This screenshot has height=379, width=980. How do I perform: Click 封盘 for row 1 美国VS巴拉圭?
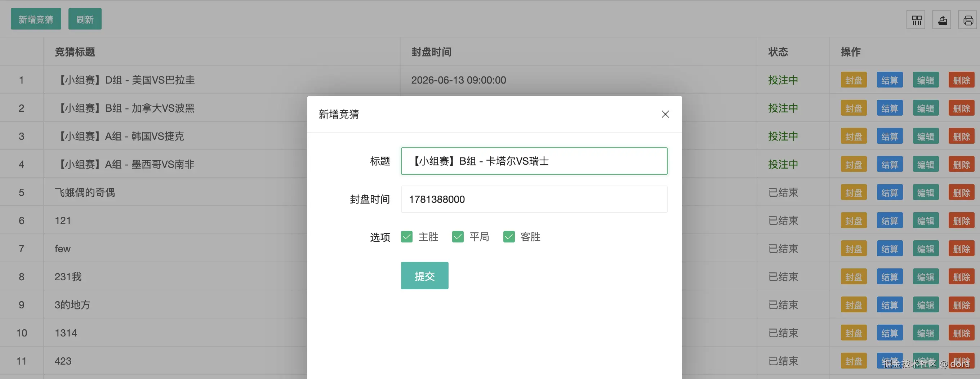click(x=854, y=80)
